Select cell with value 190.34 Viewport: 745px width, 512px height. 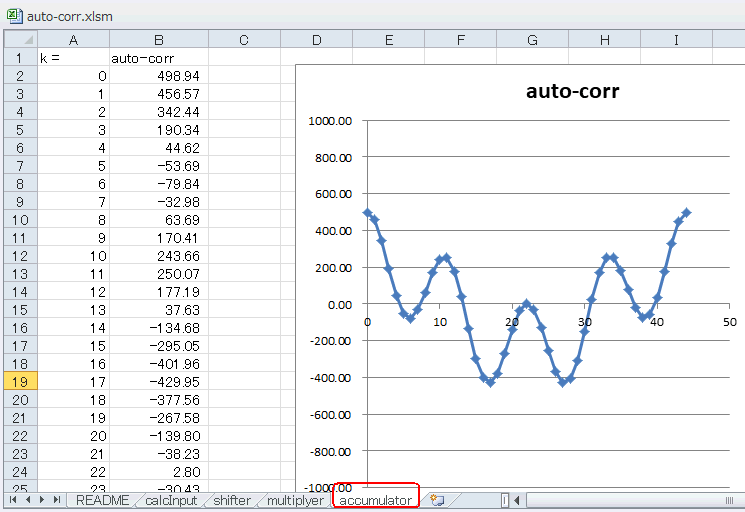pos(159,130)
